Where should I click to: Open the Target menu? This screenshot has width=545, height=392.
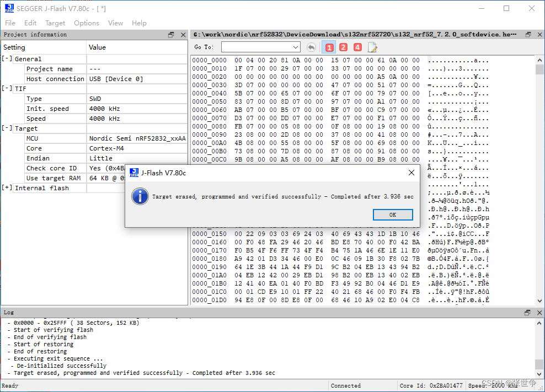[55, 23]
